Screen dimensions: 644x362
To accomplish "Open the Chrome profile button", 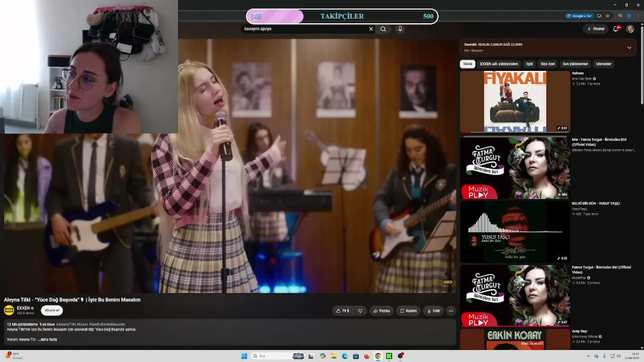I will pyautogui.click(x=629, y=16).
